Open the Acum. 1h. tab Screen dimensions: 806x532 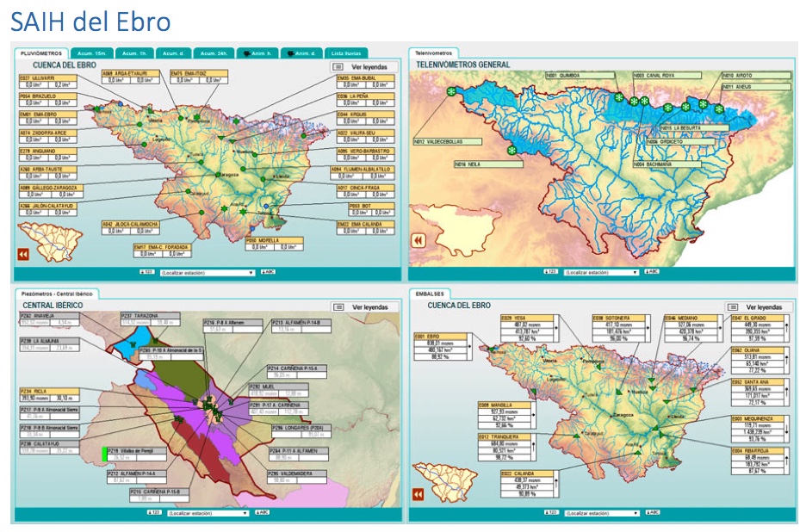134,53
